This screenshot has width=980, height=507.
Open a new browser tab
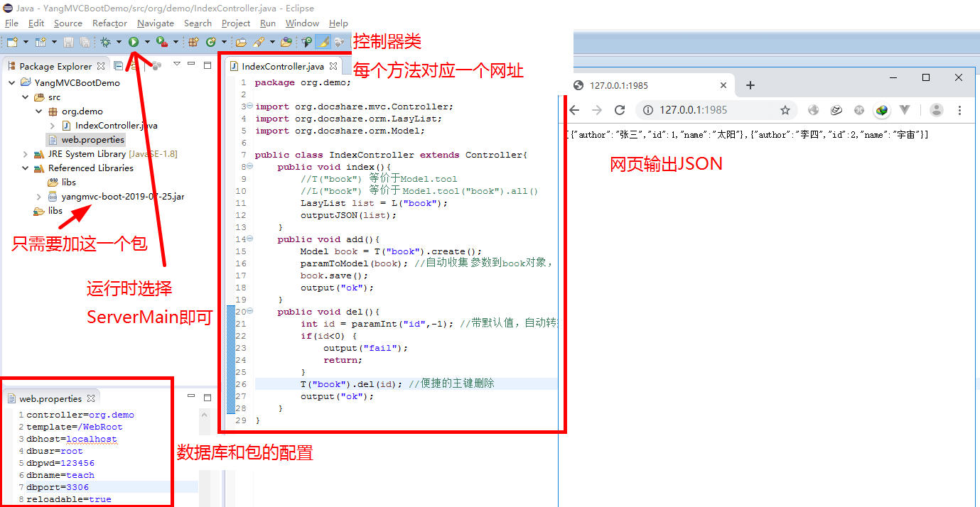(750, 85)
